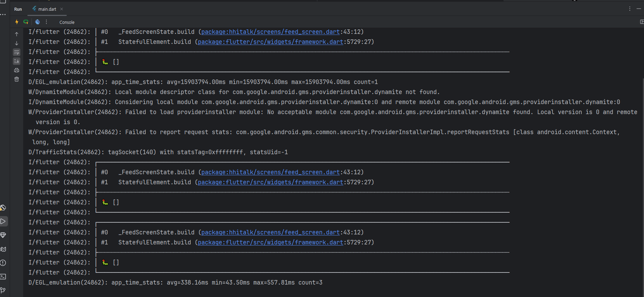Screen dimensions: 644x297
Task: Jump up the stack trace with up arrow
Action: 17,34
